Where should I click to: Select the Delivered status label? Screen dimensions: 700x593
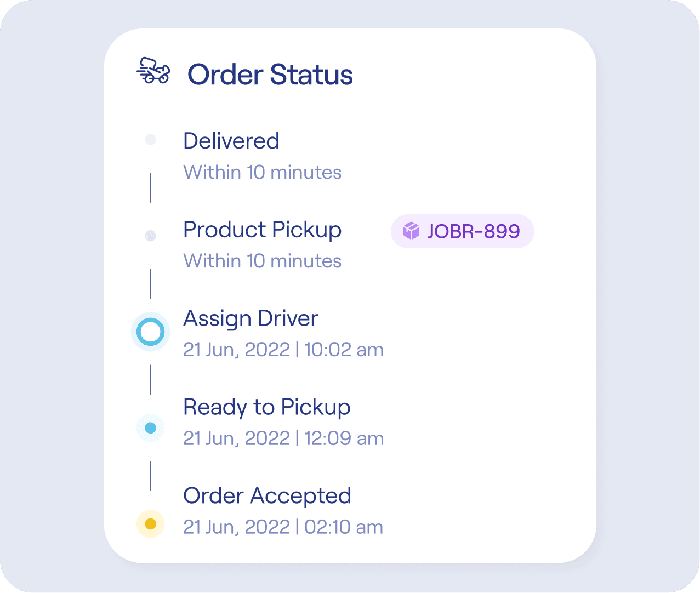[231, 141]
